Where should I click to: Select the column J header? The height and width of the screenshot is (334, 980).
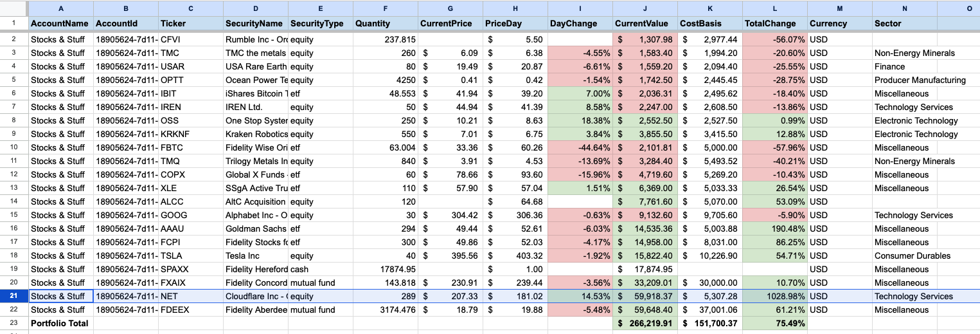tap(645, 8)
